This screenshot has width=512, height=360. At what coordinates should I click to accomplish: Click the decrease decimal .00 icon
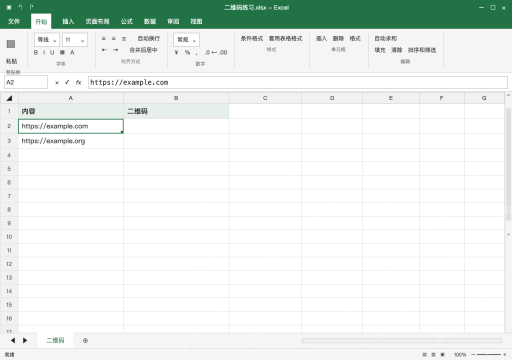[223, 52]
